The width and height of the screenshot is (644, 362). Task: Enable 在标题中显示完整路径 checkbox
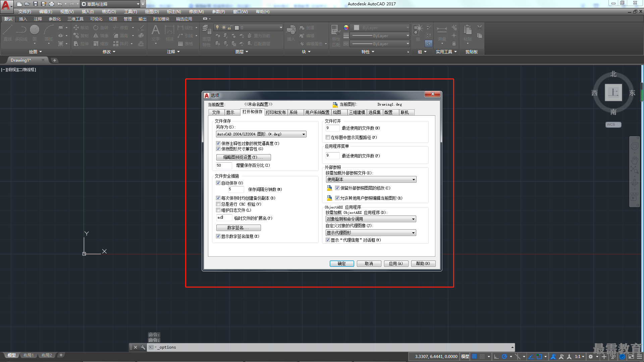[328, 137]
